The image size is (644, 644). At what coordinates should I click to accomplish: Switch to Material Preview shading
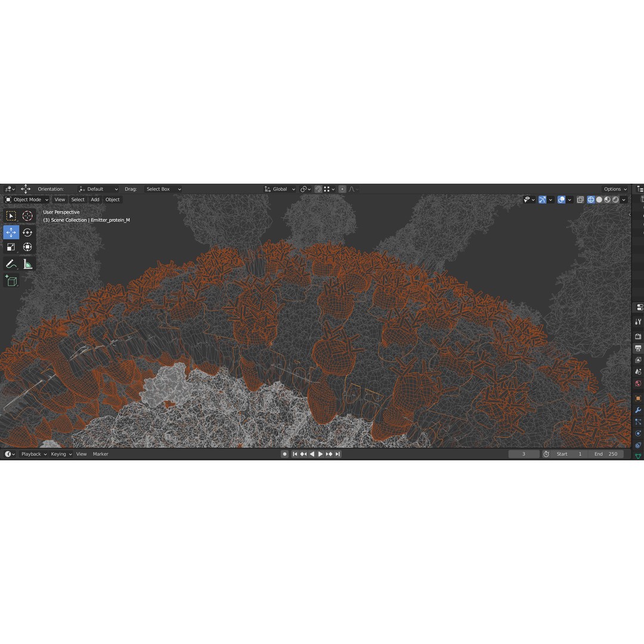[607, 200]
